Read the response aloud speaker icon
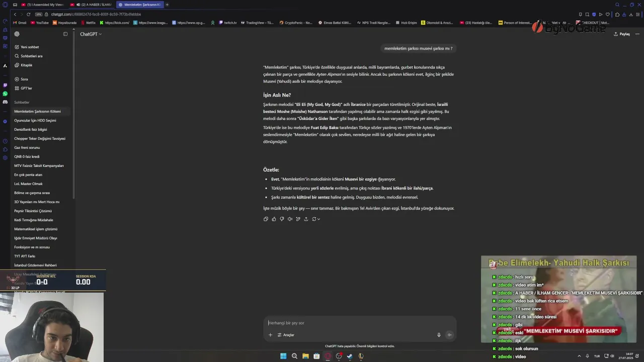Screen dimensions: 644x362 point(290,219)
